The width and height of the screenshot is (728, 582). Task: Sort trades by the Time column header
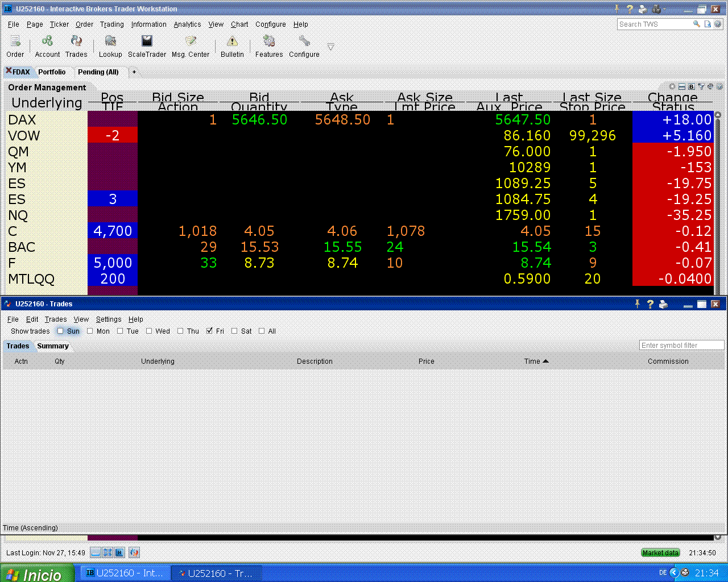pos(536,361)
